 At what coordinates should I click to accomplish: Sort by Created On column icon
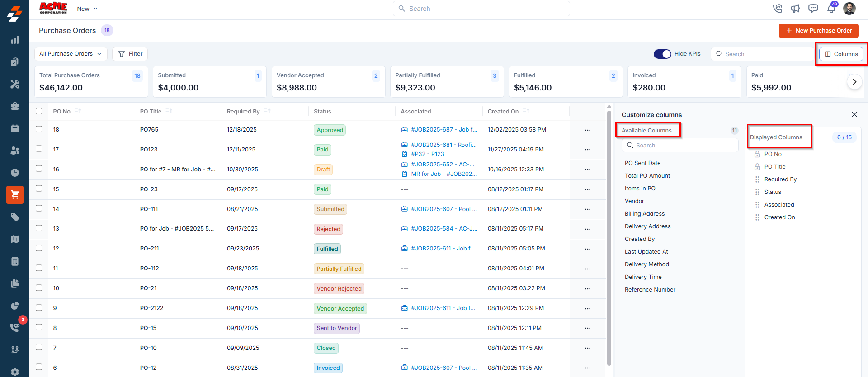pos(526,111)
